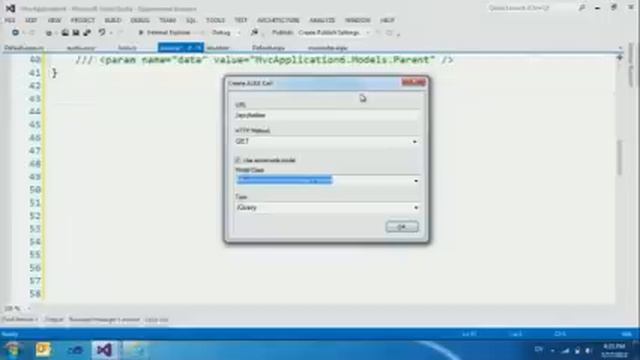Open the Model Class dropdown
Screen dimensions: 640x360
[x=327, y=180]
